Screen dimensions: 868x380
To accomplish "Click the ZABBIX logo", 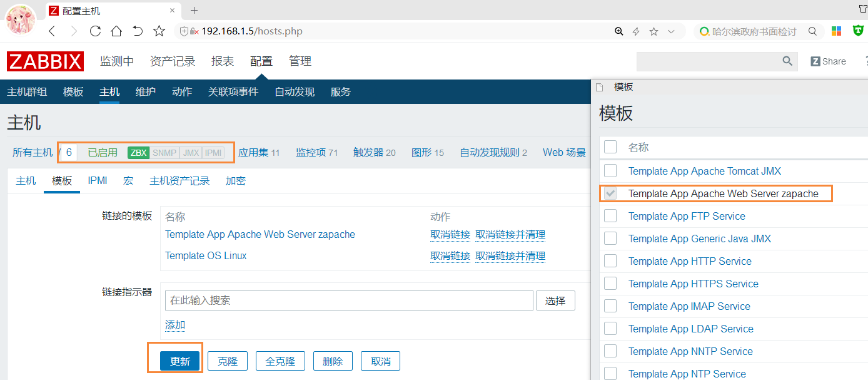I will (45, 61).
